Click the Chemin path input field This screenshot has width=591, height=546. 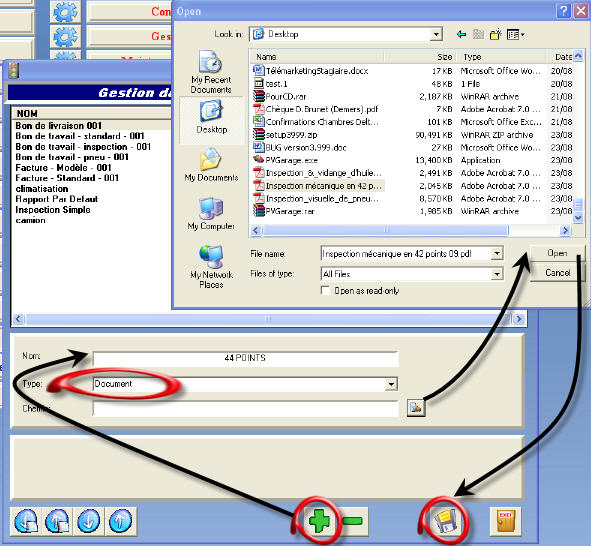pyautogui.click(x=245, y=408)
